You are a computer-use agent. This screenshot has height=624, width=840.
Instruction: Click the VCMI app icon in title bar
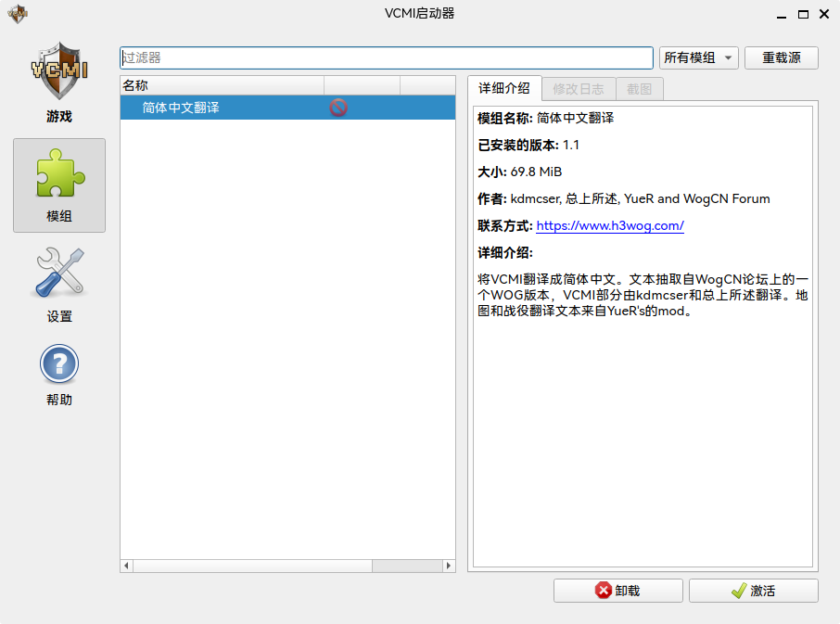[18, 14]
